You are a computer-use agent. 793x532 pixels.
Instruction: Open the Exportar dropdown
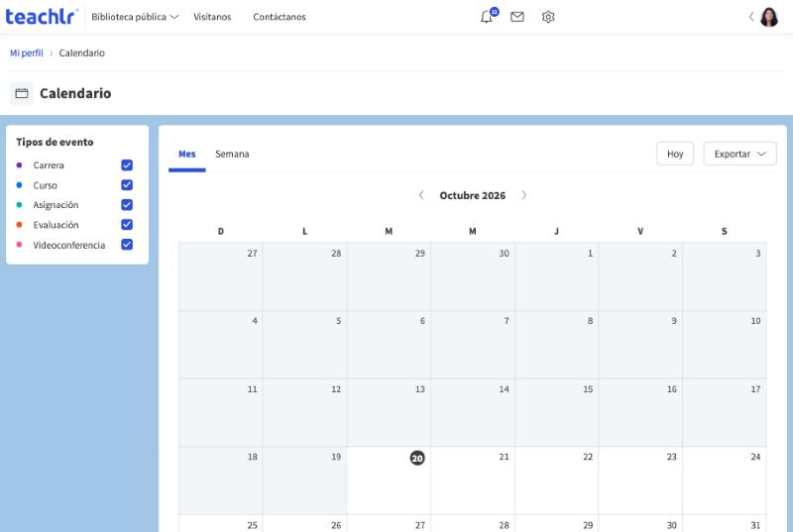click(739, 154)
